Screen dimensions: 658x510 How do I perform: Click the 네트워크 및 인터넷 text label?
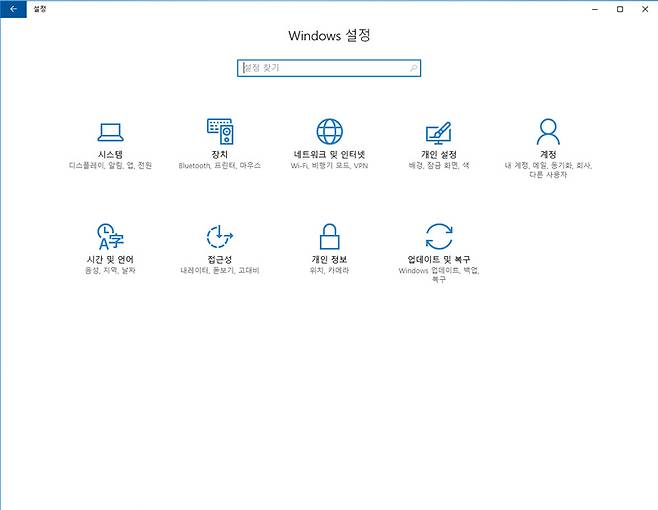(x=329, y=155)
